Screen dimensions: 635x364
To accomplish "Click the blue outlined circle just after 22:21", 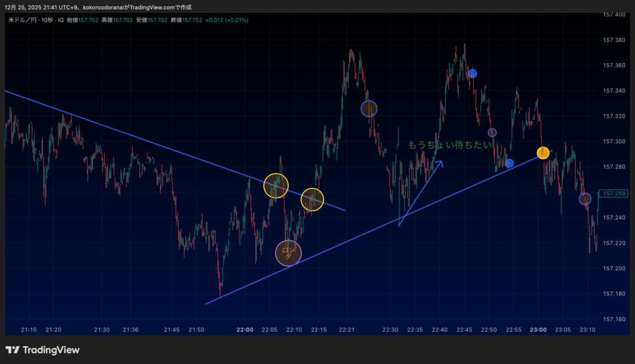I will 369,109.
